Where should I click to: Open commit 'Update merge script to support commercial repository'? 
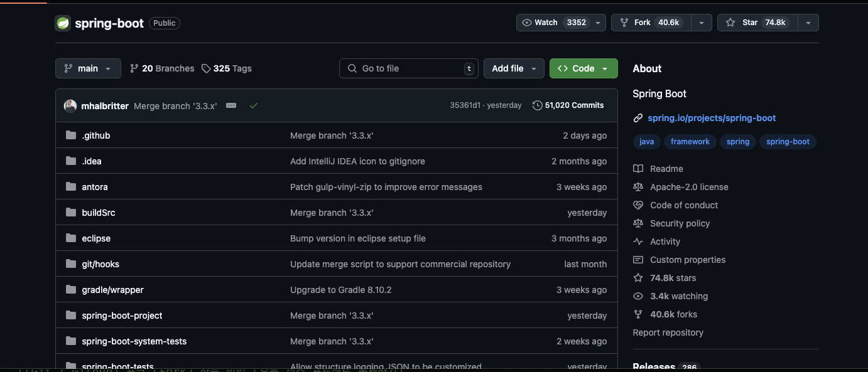400,264
